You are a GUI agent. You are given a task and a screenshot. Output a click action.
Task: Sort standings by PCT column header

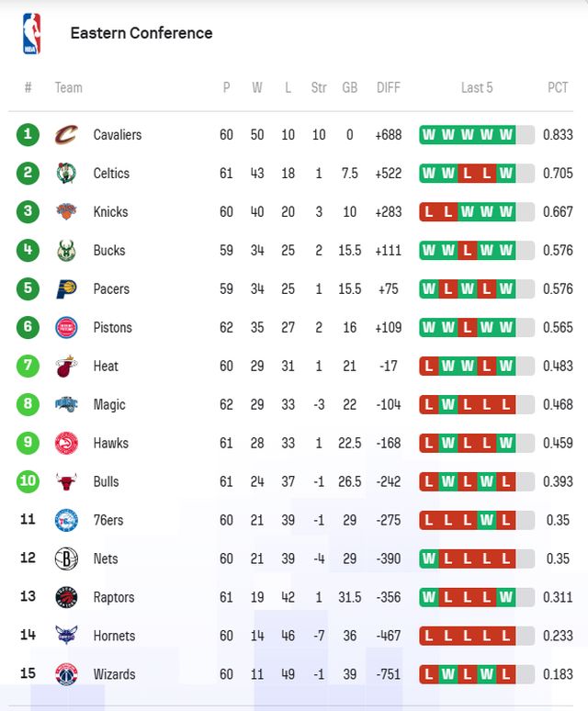pos(558,88)
